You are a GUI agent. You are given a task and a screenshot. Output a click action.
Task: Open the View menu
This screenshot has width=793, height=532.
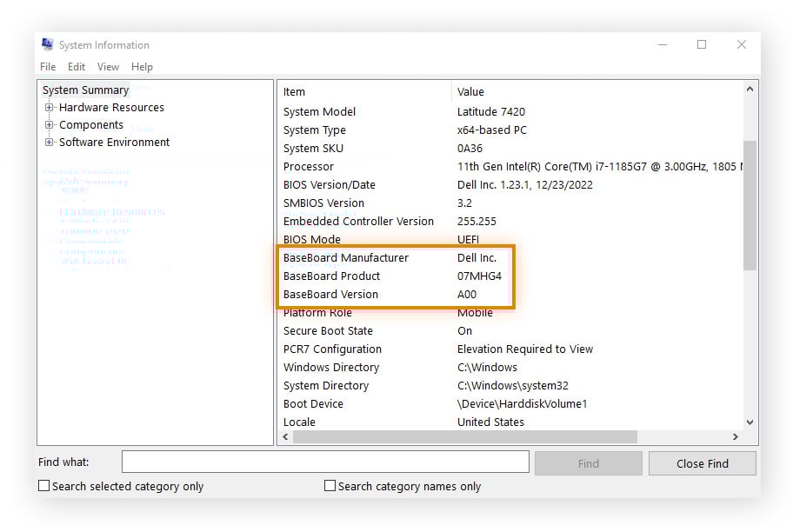108,66
